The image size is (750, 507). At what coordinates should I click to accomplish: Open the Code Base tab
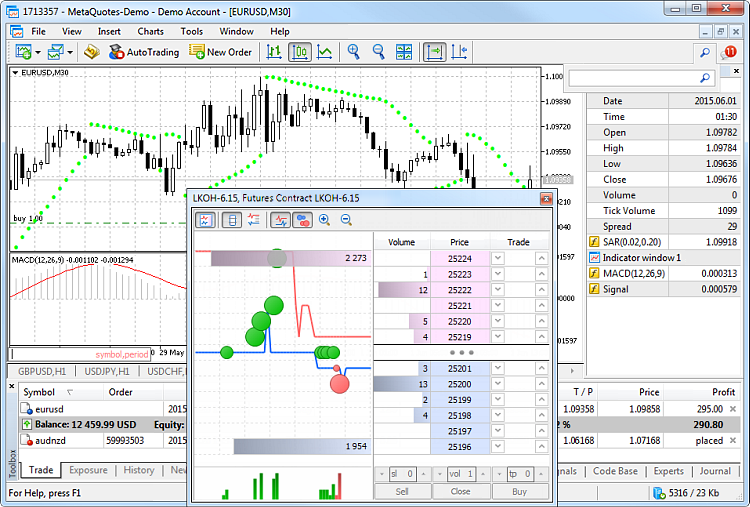(616, 471)
